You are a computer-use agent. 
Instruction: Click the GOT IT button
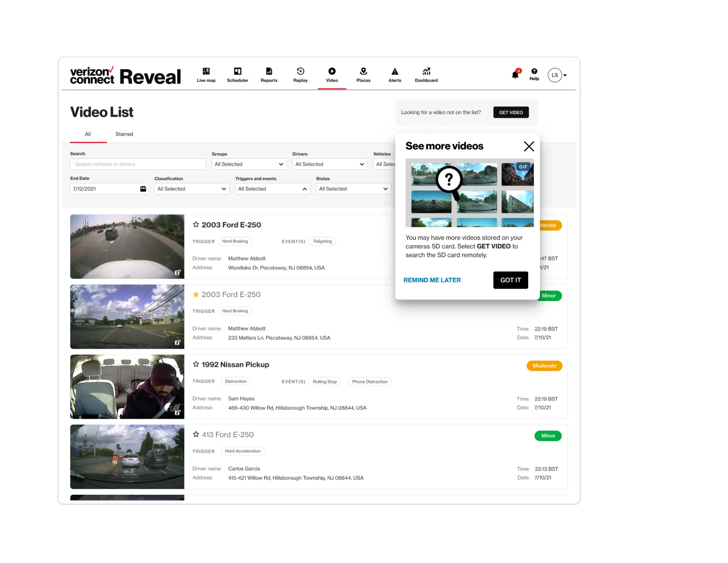tap(510, 280)
